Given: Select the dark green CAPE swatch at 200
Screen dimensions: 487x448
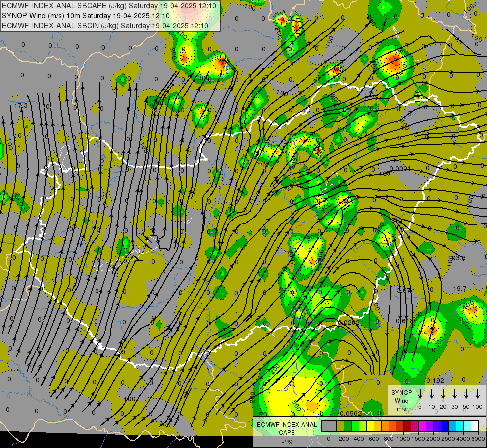Looking at the screenshot, I should (x=348, y=426).
